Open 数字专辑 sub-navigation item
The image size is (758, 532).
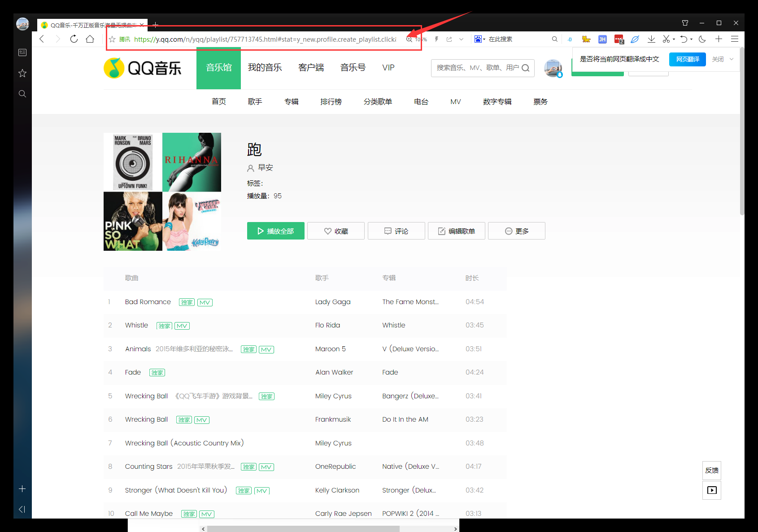[497, 102]
